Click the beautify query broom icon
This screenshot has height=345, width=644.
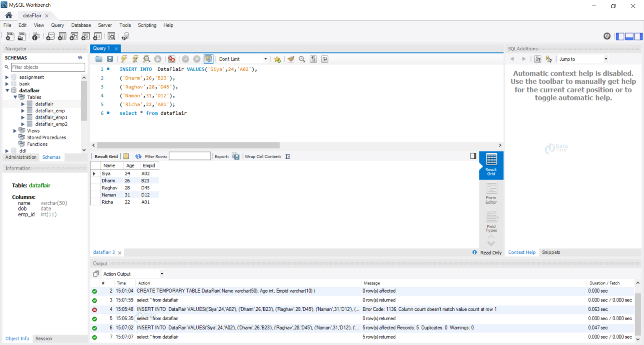[x=291, y=59]
